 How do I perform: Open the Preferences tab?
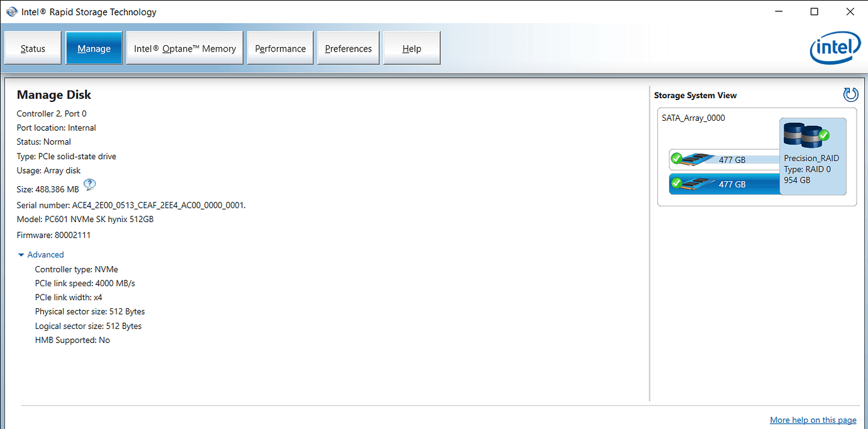click(348, 48)
